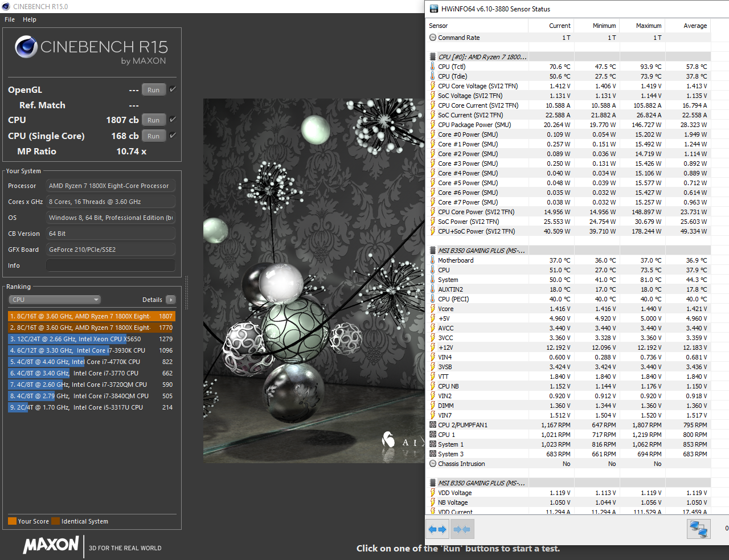Image resolution: width=729 pixels, height=560 pixels.
Task: Select ranking row 2 scoring 1770
Action: click(x=92, y=328)
